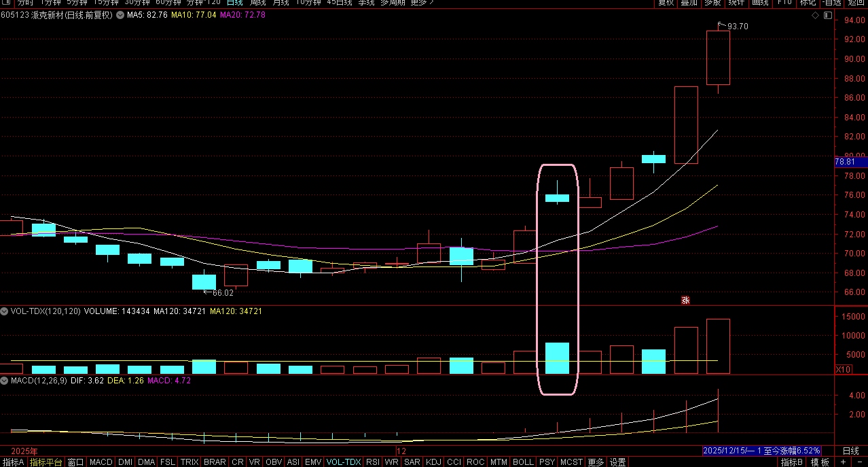
Task: Click the 复权 button in top toolbar
Action: pyautogui.click(x=666, y=3)
